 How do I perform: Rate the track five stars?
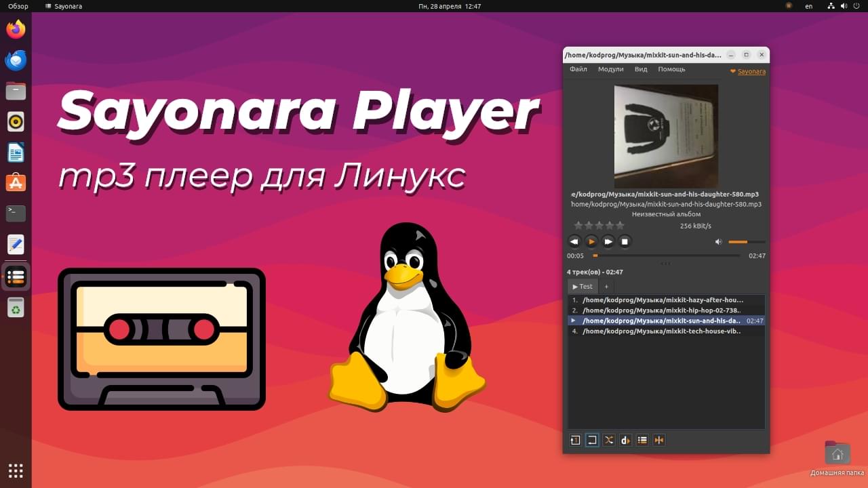[x=620, y=226]
